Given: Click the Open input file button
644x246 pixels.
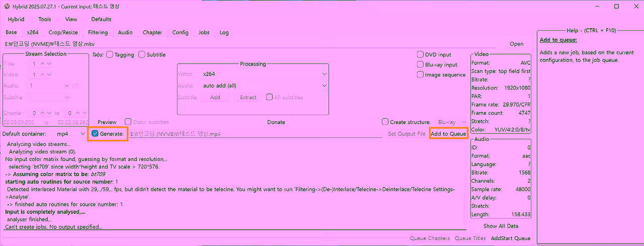Looking at the screenshot, I should point(516,44).
